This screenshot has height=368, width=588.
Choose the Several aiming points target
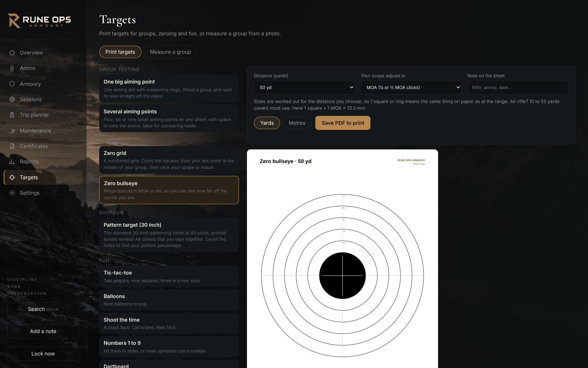click(169, 118)
